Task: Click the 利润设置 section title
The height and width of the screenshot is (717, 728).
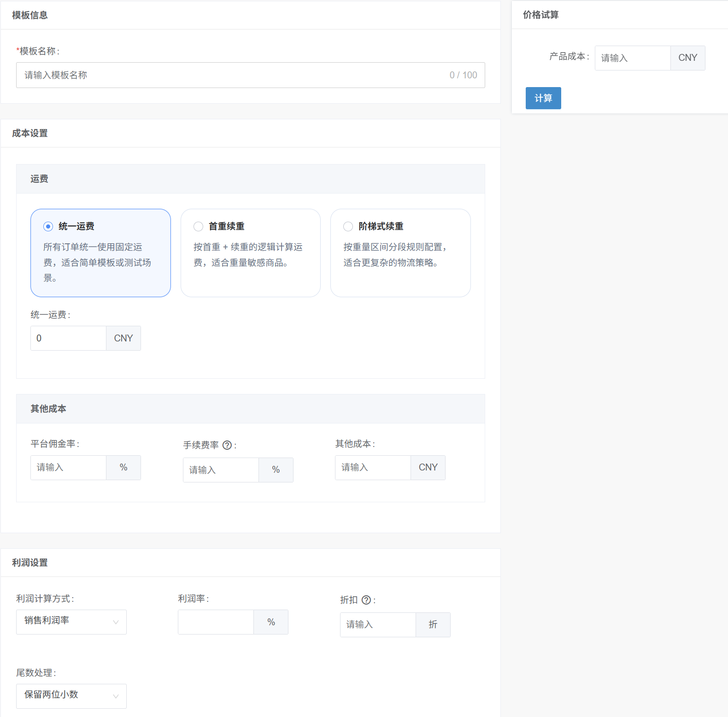Action: click(30, 563)
